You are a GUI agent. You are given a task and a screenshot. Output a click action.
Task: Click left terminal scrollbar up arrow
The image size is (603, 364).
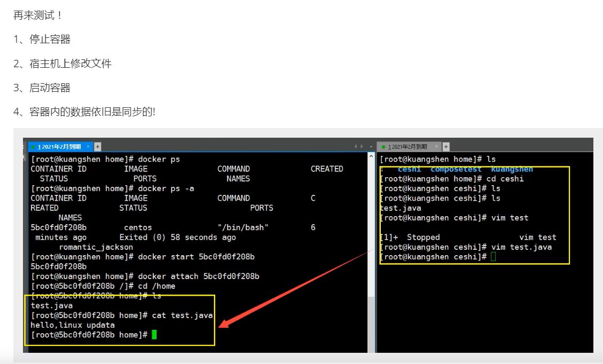pos(371,156)
